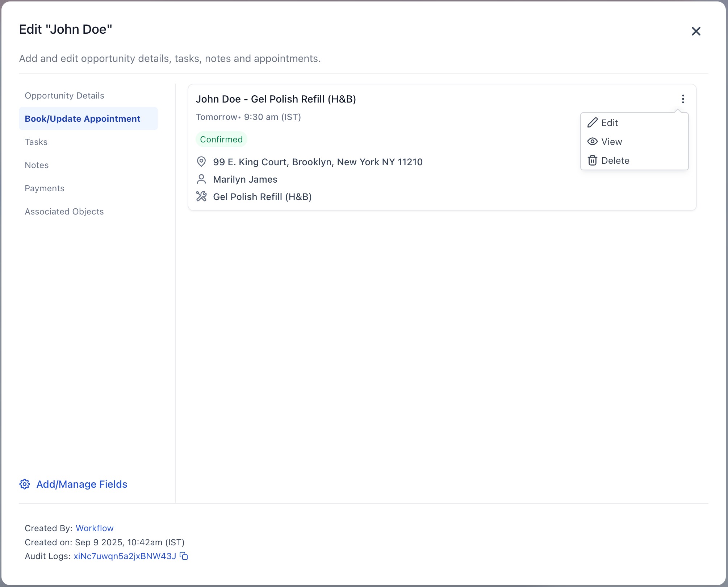Image resolution: width=728 pixels, height=587 pixels.
Task: Open the Audit Logs link
Action: click(x=125, y=556)
